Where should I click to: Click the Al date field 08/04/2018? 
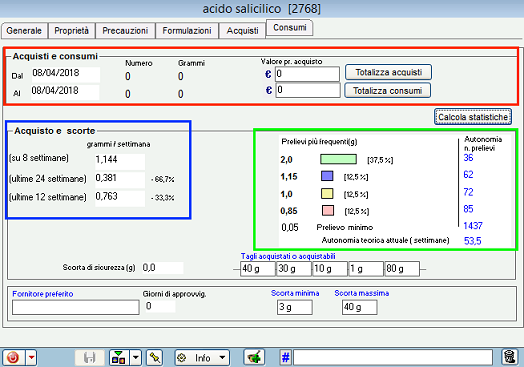[65, 92]
